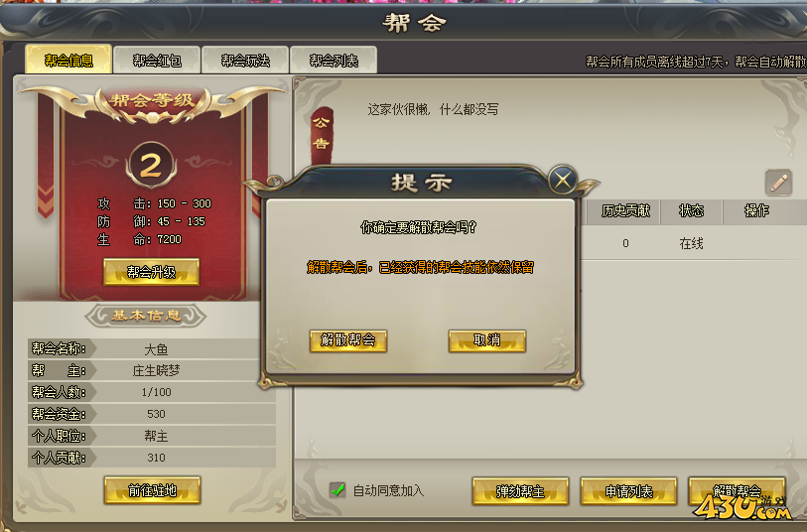Click the 状态 column header
Image resolution: width=807 pixels, height=532 pixels.
691,211
